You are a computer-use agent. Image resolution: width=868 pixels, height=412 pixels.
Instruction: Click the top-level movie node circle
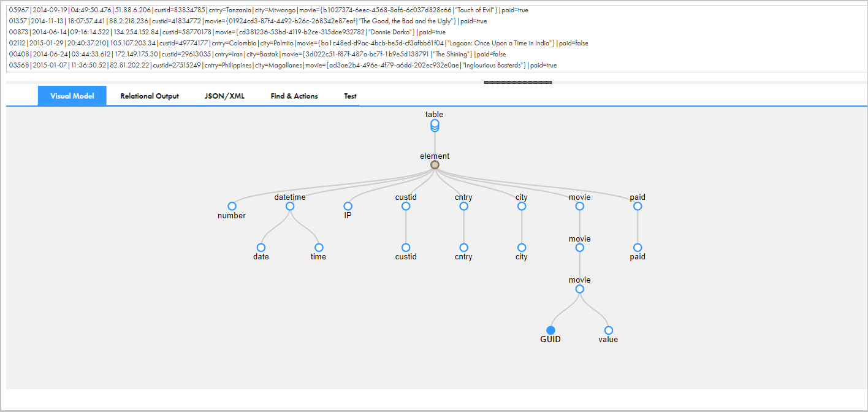point(580,207)
